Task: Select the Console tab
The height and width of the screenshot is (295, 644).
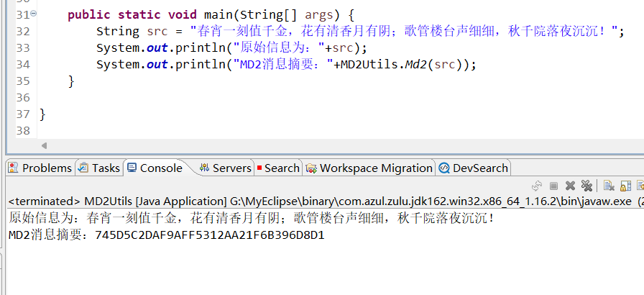Action: coord(155,168)
